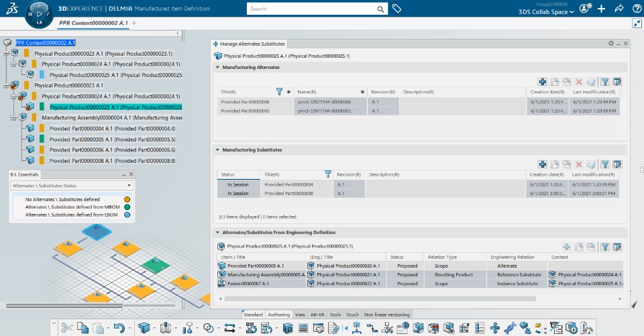Open settings gear of Manage Alternates Substitutes panel
The width and height of the screenshot is (644, 336).
610,43
